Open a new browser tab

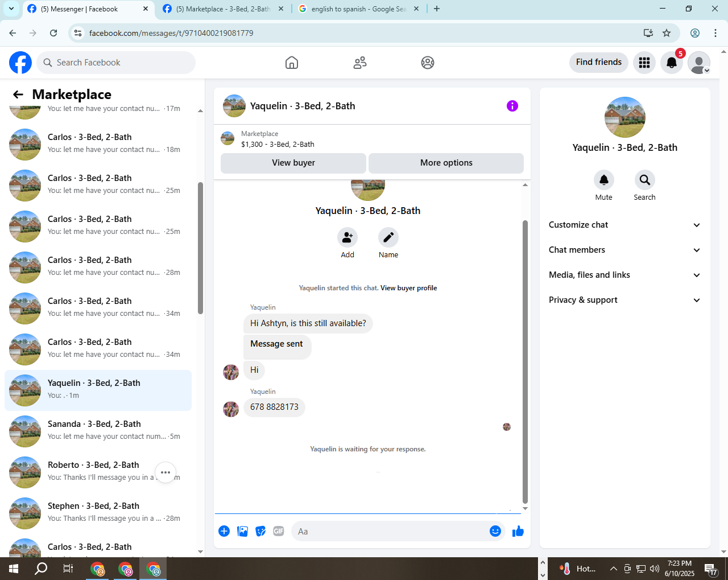(x=437, y=9)
